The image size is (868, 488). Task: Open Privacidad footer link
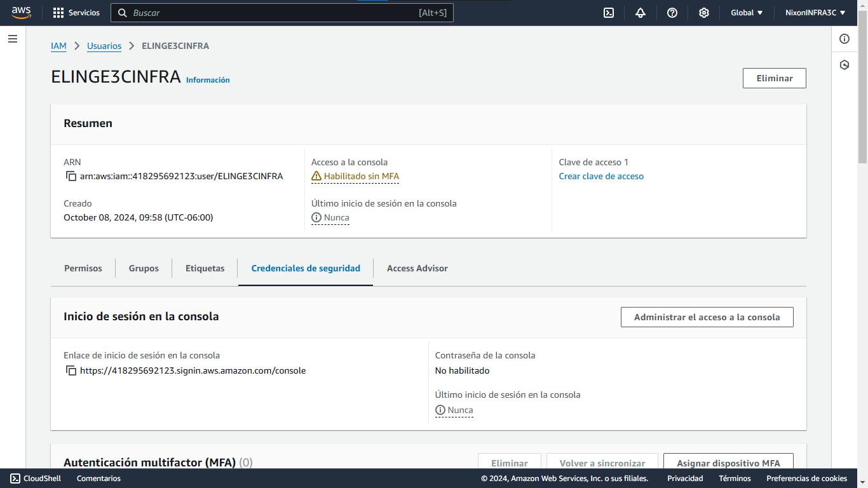pyautogui.click(x=685, y=478)
